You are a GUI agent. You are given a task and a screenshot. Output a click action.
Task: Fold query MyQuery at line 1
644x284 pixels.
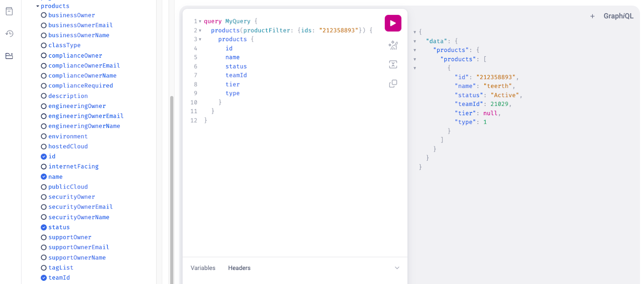200,21
